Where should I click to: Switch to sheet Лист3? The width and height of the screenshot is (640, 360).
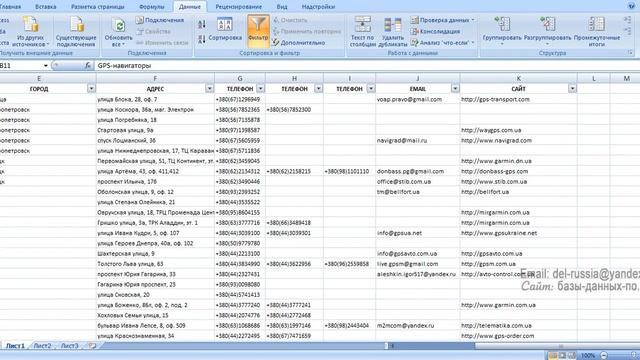[x=69, y=346]
